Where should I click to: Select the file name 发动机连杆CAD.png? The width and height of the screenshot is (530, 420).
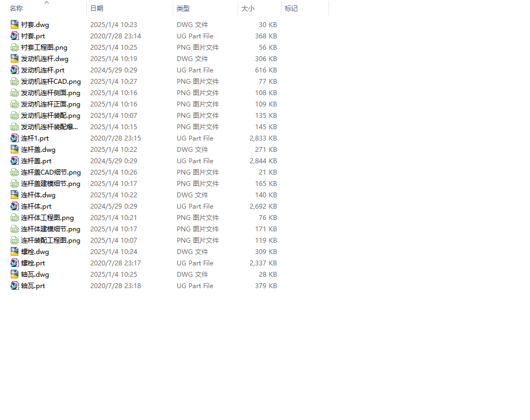coord(51,82)
